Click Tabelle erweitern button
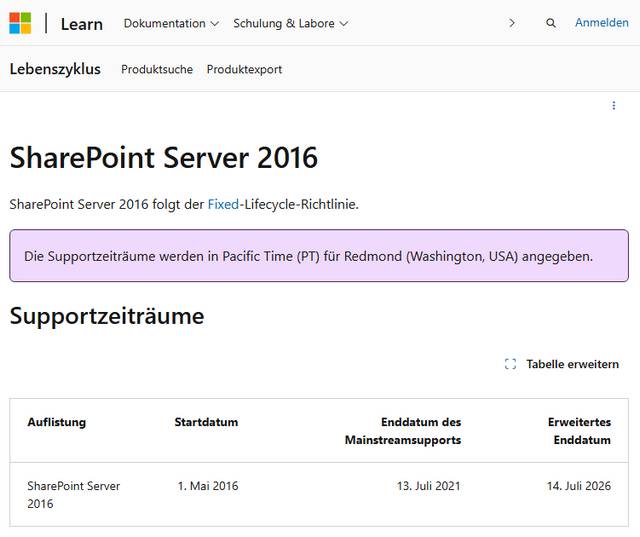 coord(562,364)
